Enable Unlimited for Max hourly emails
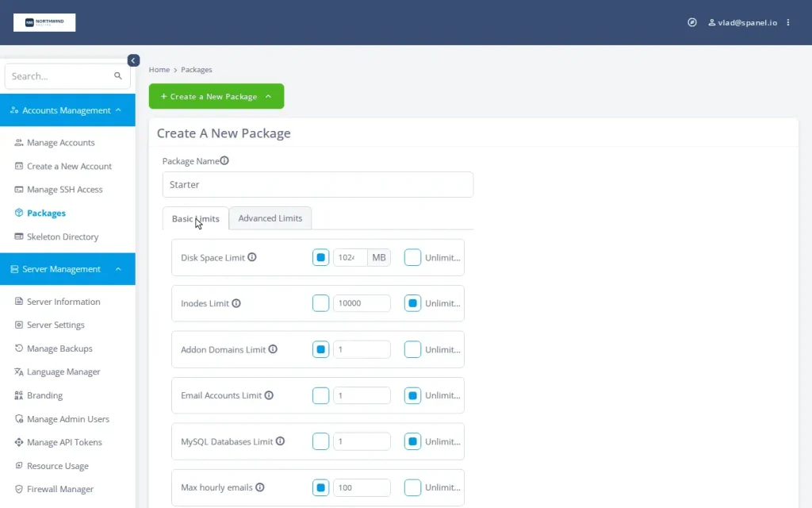The image size is (812, 508). pos(412,487)
